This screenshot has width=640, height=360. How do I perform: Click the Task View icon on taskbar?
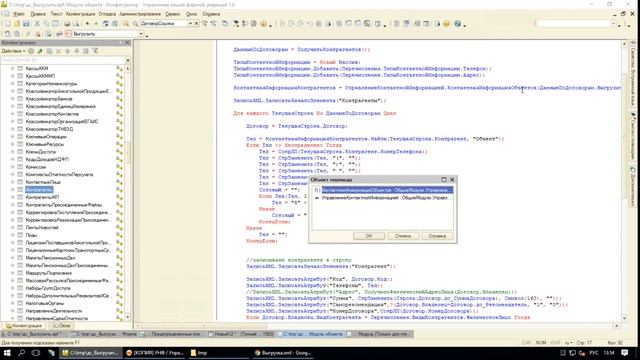pyautogui.click(x=36, y=353)
